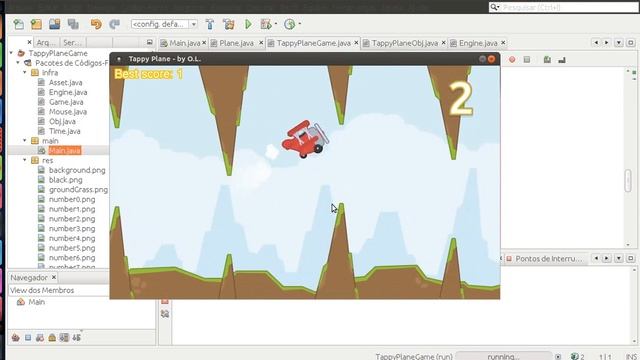Collapse the infra package
Screen dimensions: 640x360
[24, 72]
